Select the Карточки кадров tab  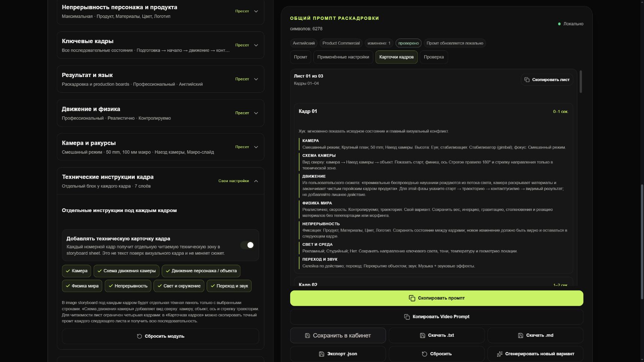click(x=397, y=57)
